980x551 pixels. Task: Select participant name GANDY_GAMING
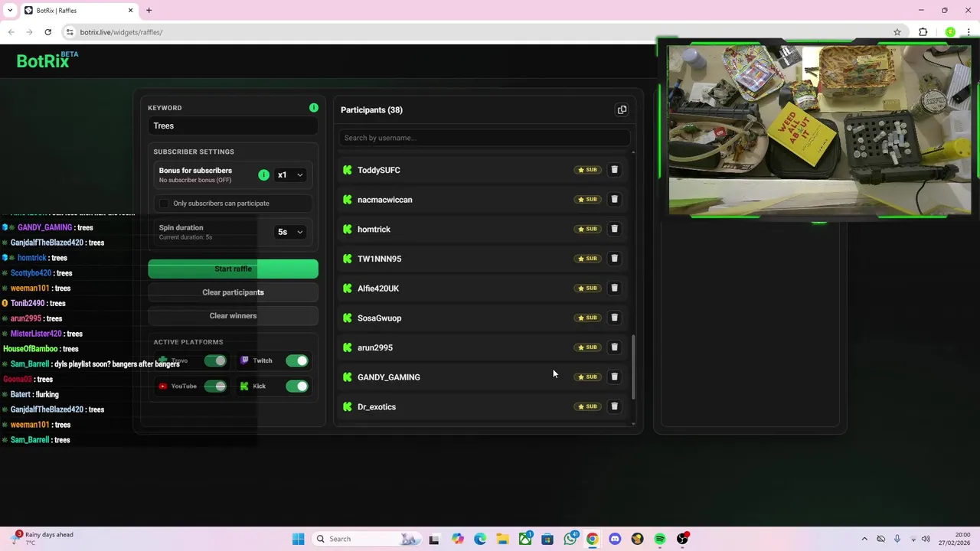coord(389,377)
